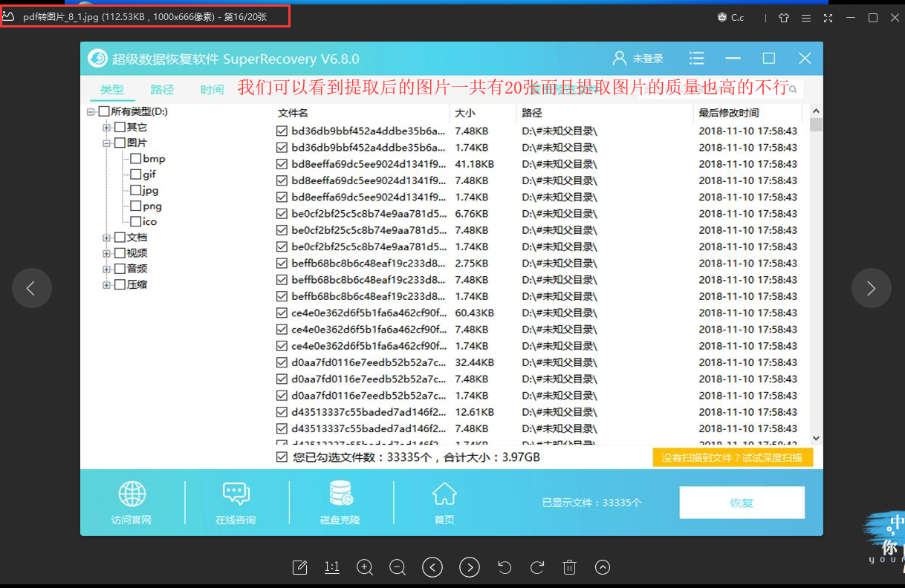
Task: Click the 未登录 login text
Action: click(648, 59)
